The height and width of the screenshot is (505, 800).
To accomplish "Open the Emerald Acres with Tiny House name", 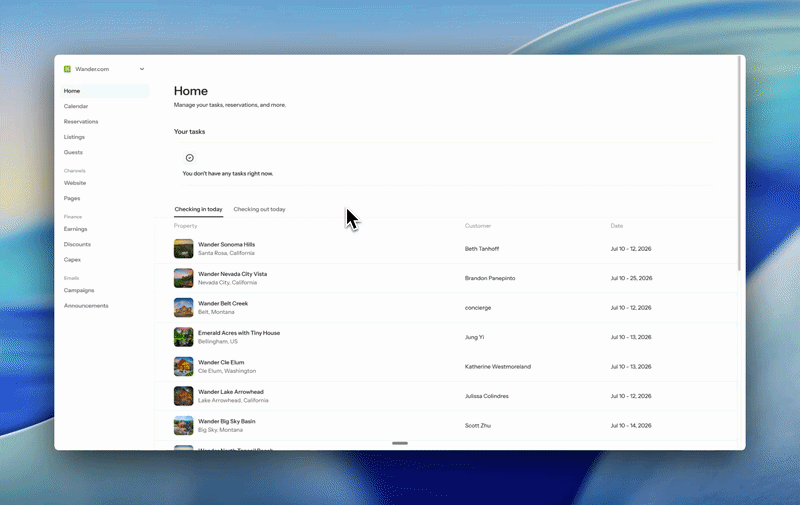I will (x=239, y=333).
